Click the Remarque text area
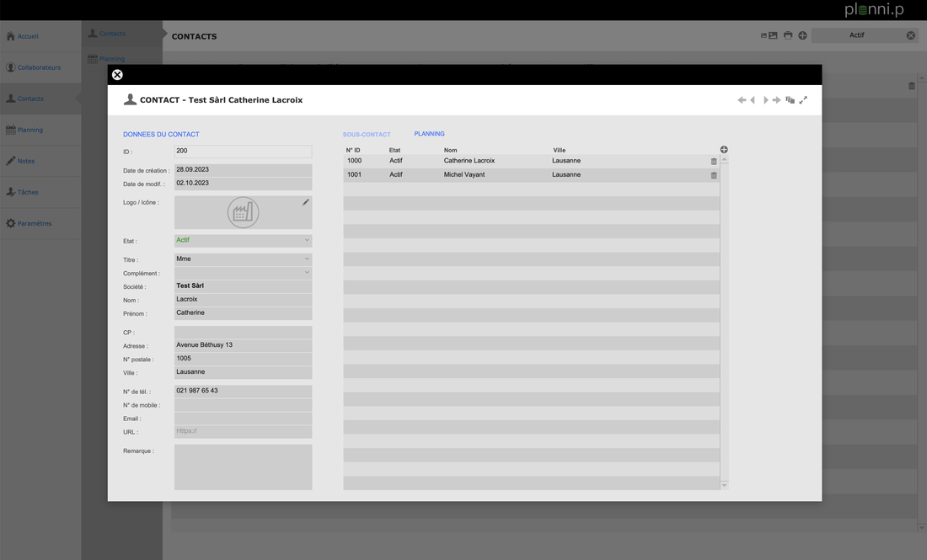Image resolution: width=927 pixels, height=560 pixels. [243, 467]
